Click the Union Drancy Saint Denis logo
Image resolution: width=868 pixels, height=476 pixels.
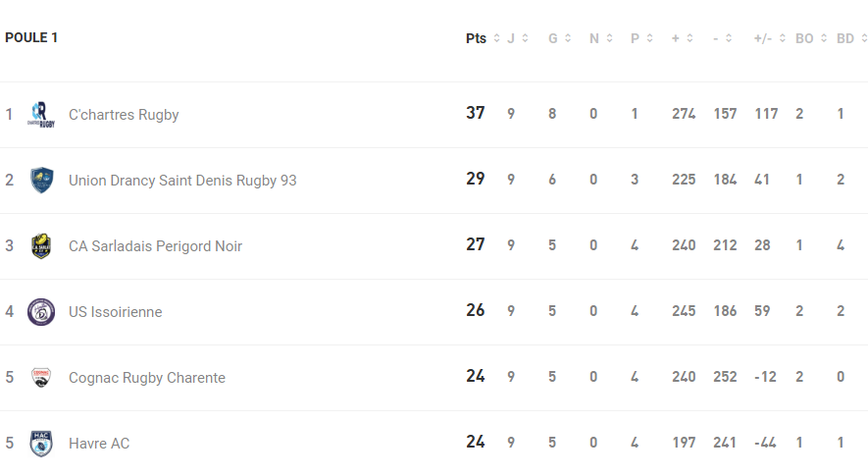coord(41,181)
